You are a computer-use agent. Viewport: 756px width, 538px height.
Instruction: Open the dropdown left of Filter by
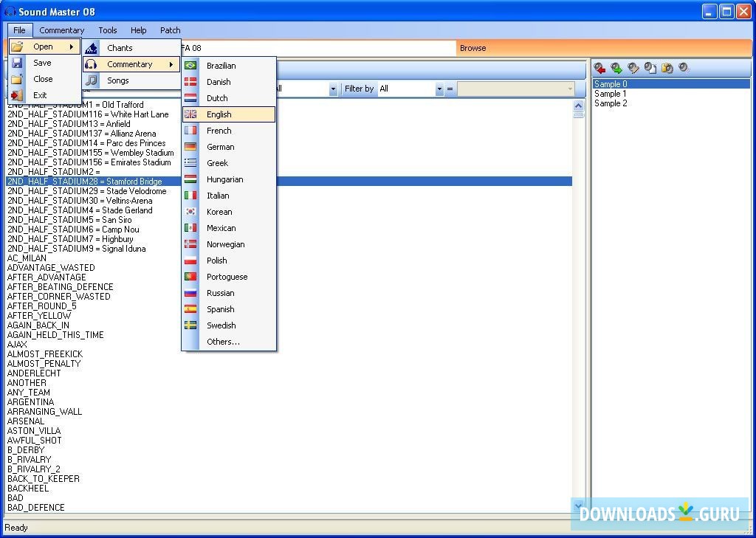point(333,89)
